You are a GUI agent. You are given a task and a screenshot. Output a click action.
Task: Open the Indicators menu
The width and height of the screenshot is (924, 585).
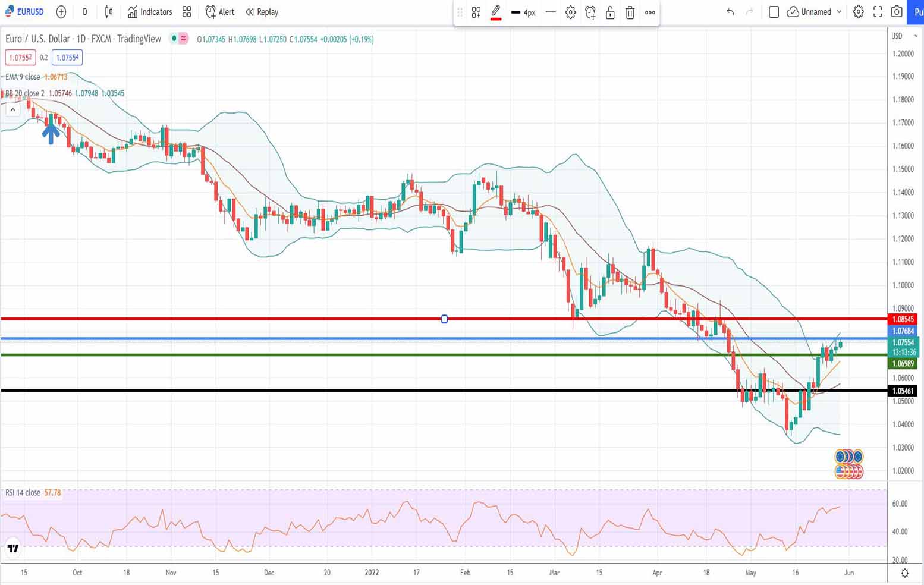tap(150, 12)
